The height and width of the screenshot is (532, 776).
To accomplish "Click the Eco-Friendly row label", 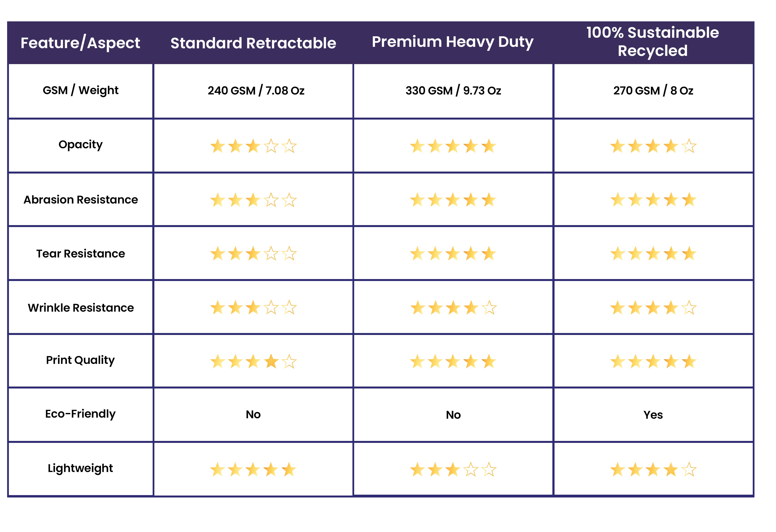I will click(81, 414).
